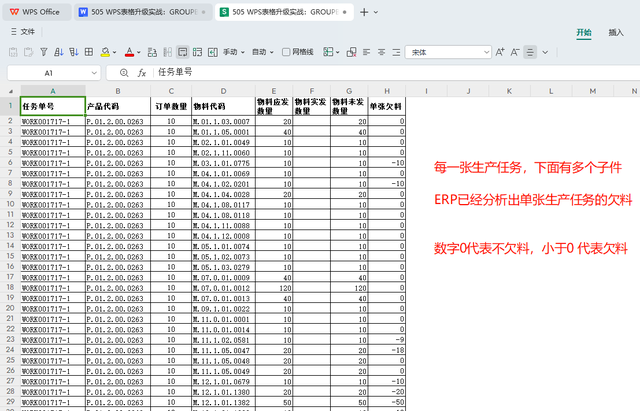Screen dimensions: 640x411
Task: Align text left
Action: [x=367, y=52]
